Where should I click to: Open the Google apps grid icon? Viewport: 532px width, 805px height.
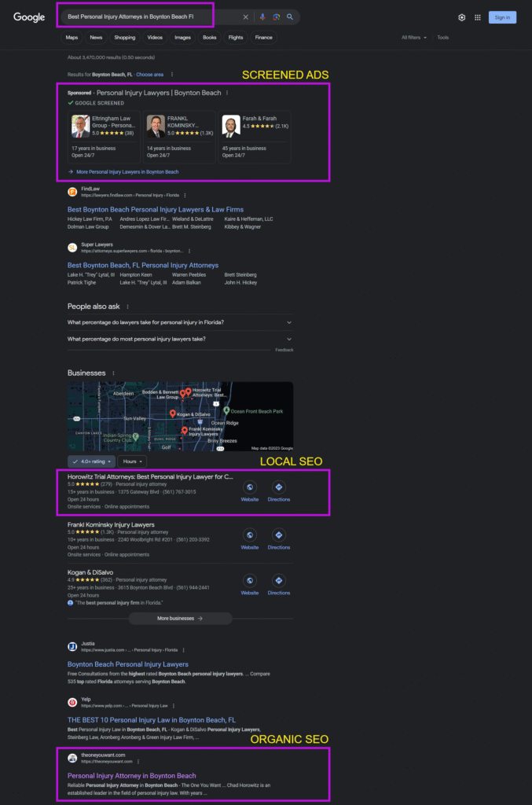[x=477, y=17]
